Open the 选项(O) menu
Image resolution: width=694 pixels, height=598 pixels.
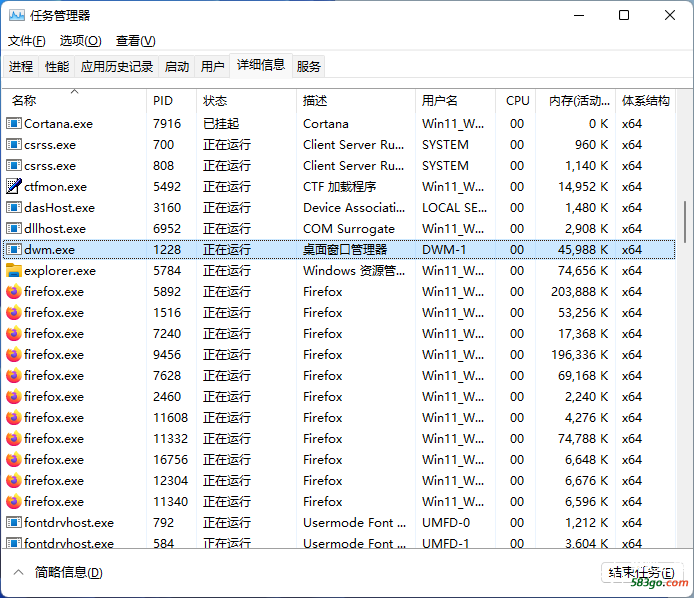(x=81, y=41)
